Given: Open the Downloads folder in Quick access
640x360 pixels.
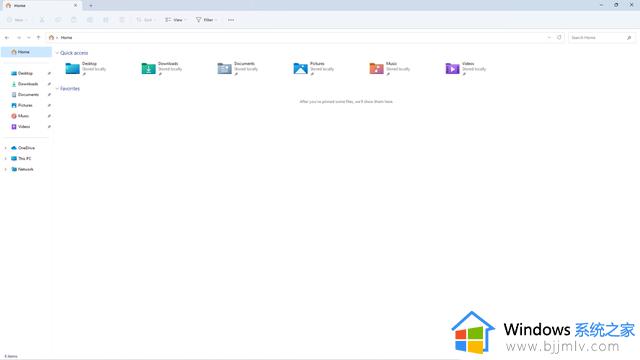Looking at the screenshot, I should pos(162,68).
